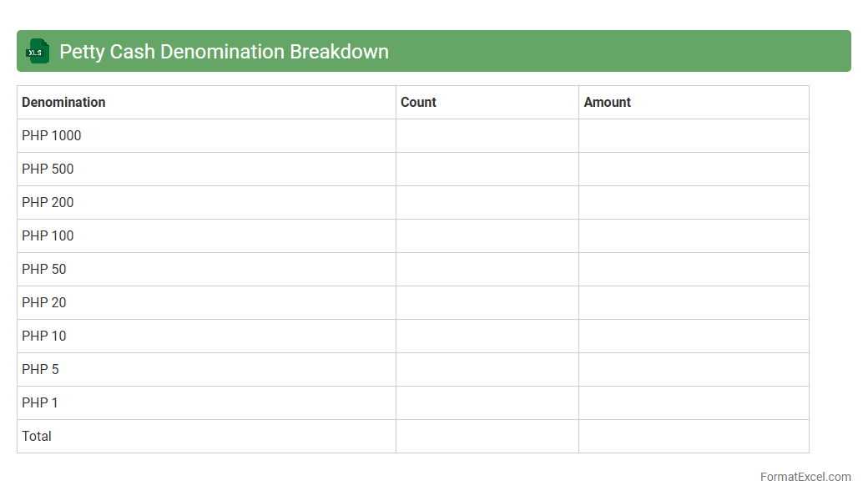Select the Amount cell for PHP 10

pos(693,336)
